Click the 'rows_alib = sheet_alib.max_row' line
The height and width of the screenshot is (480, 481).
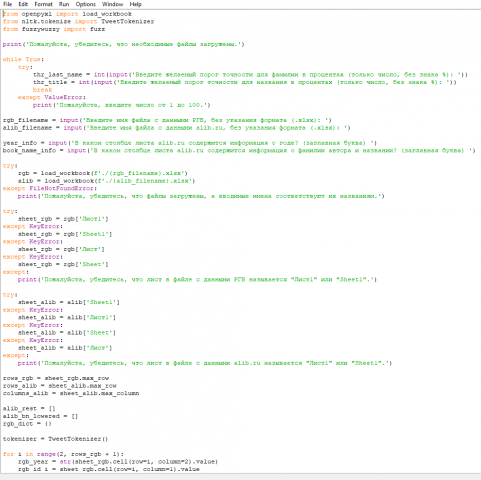(60, 386)
